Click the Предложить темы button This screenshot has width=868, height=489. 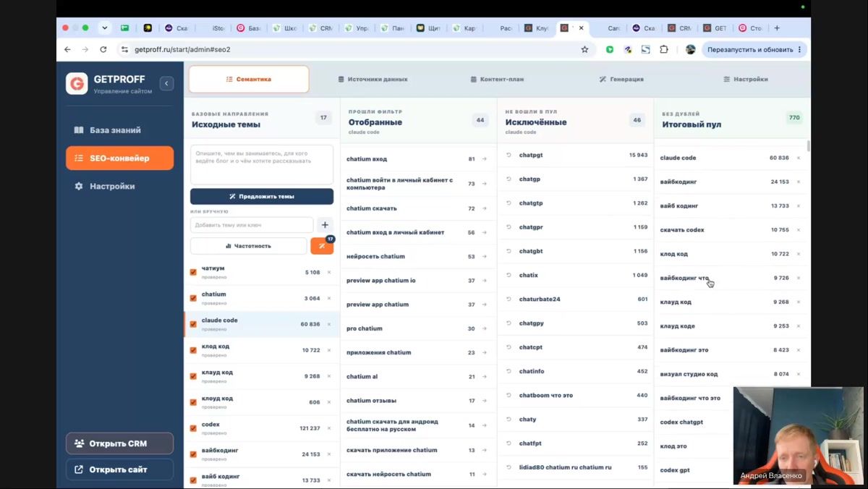pyautogui.click(x=262, y=196)
